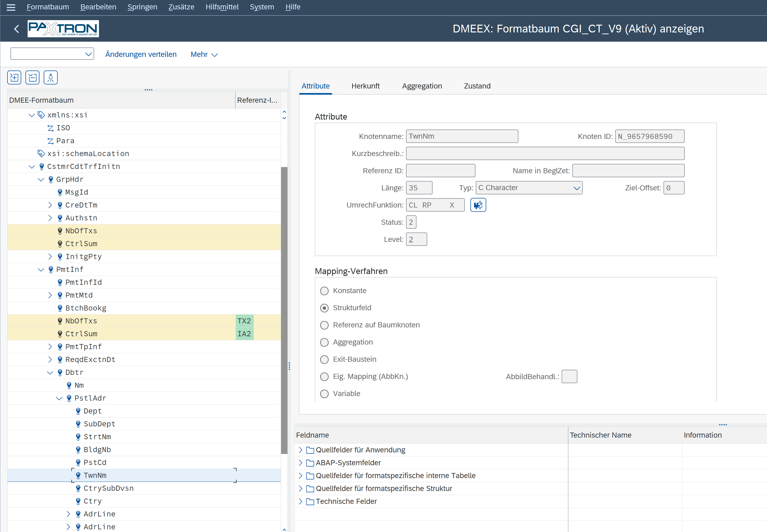The height and width of the screenshot is (532, 767).
Task: Select the Aggregation mapping radio button
Action: point(324,342)
